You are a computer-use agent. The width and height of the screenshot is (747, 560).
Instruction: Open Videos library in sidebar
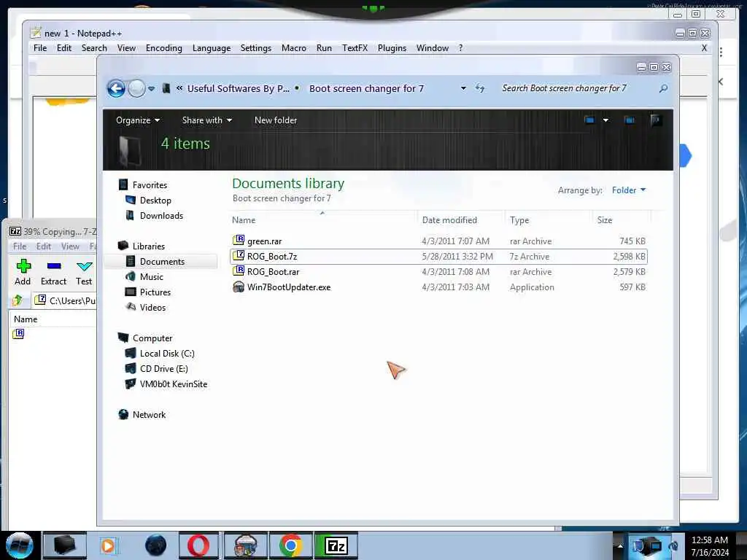152,308
